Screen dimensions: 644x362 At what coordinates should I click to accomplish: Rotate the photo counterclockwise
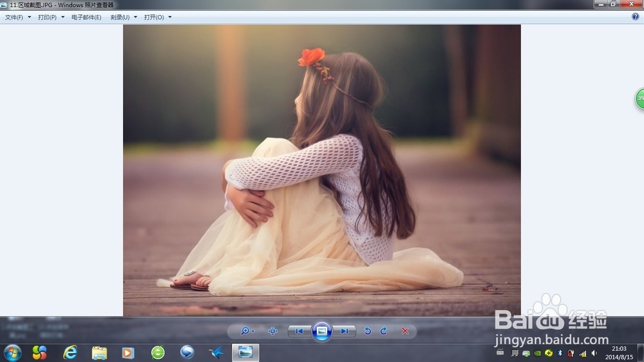368,331
